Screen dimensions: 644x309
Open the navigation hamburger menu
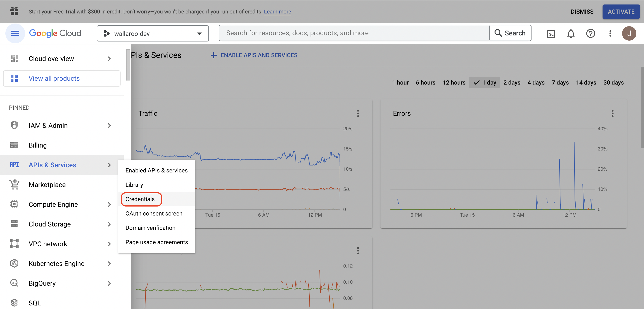pos(15,33)
